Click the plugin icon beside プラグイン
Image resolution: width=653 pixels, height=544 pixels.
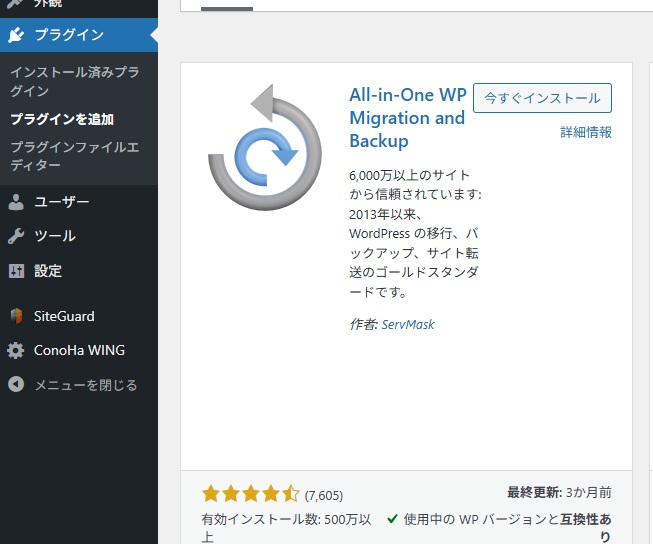click(16, 35)
